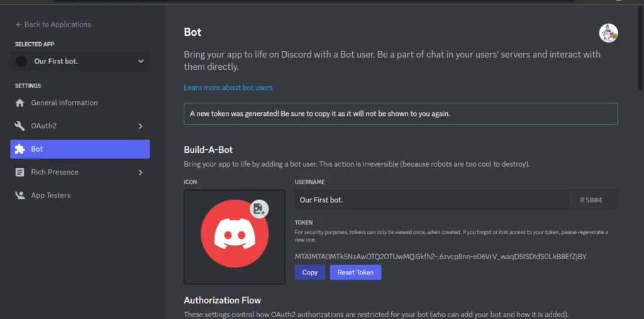Viewport: 644px width, 319px height.
Task: Click into the bot Username input field
Action: tap(433, 200)
